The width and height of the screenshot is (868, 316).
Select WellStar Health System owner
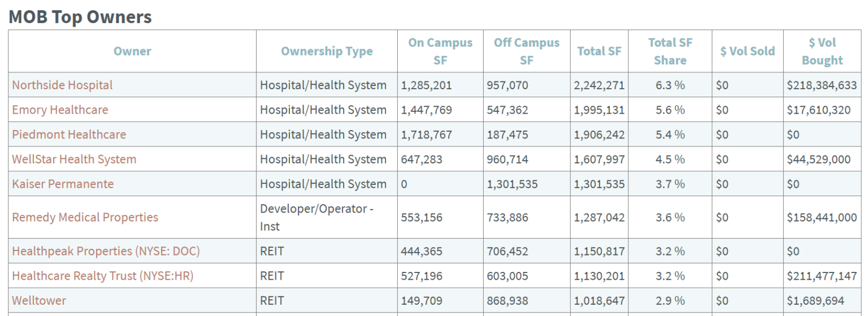[74, 159]
